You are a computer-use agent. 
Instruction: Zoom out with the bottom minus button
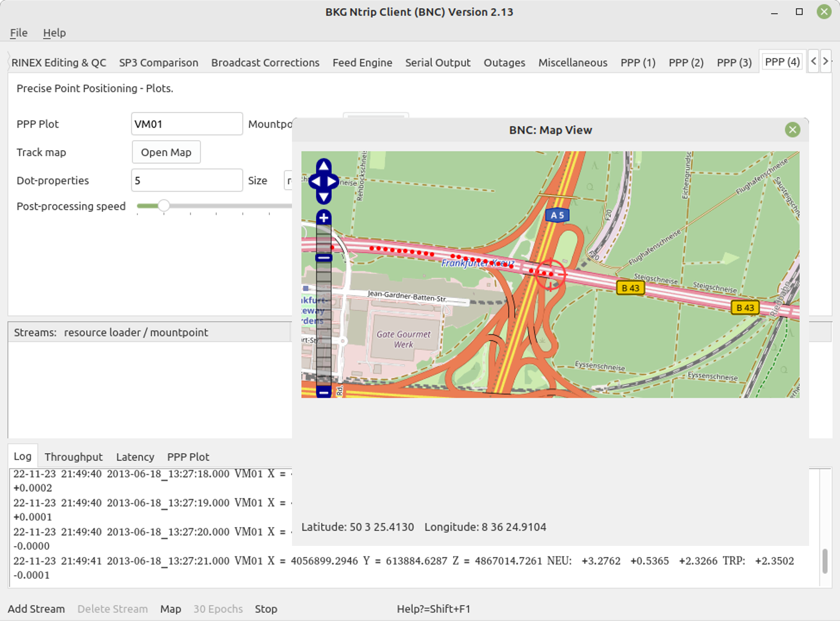(323, 392)
